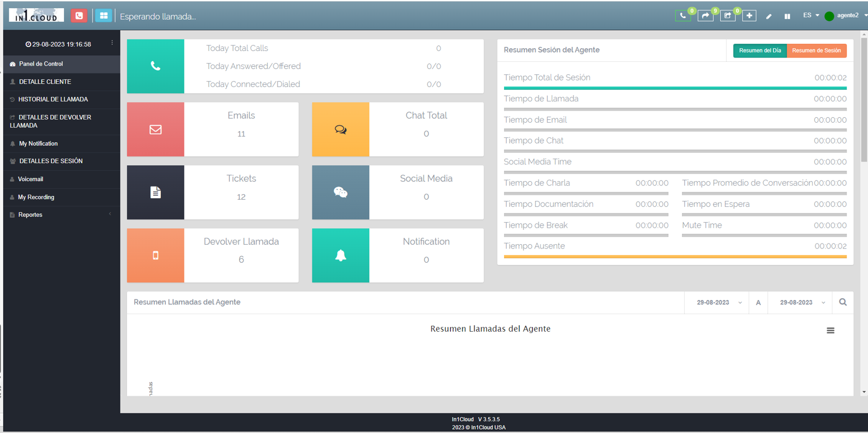Screen dimensions: 868x433
Task: Click the dark Tickets document tile
Action: pos(155,192)
